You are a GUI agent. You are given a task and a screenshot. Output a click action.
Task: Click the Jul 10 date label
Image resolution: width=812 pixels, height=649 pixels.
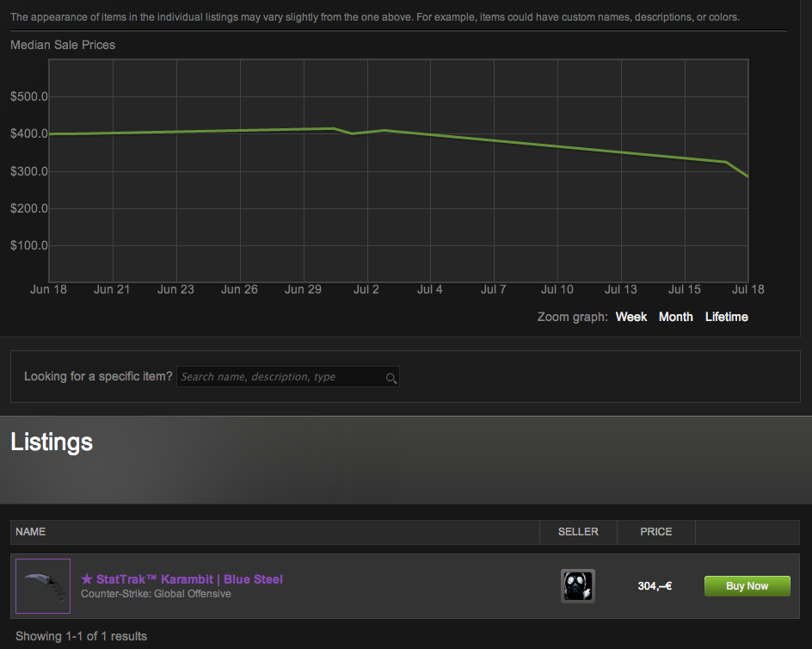click(557, 289)
